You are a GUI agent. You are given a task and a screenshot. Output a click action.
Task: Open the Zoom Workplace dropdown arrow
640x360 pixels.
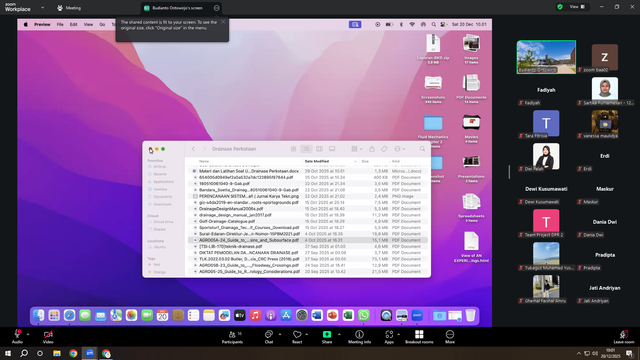(x=42, y=8)
